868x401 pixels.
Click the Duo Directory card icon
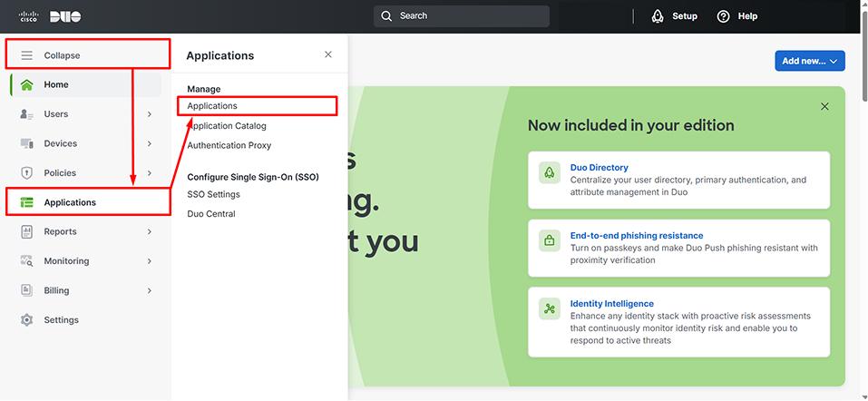pyautogui.click(x=549, y=173)
